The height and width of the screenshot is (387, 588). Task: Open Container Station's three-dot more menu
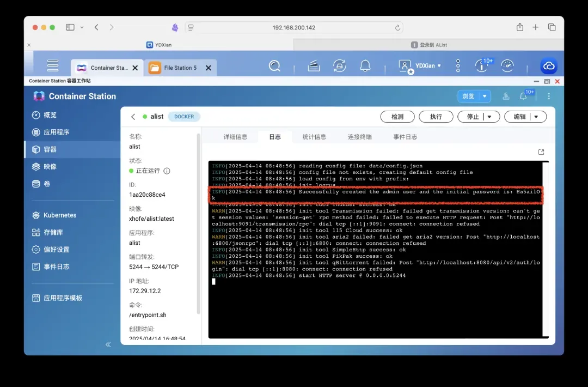[x=548, y=96]
